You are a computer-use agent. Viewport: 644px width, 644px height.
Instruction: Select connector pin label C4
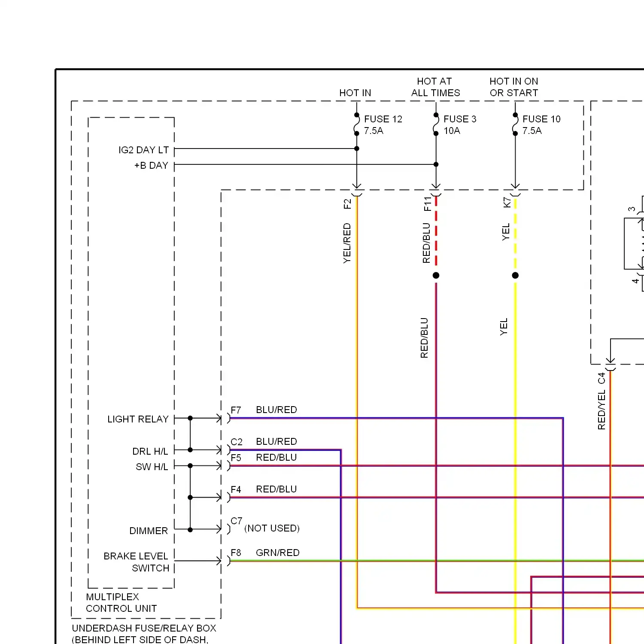coord(601,378)
